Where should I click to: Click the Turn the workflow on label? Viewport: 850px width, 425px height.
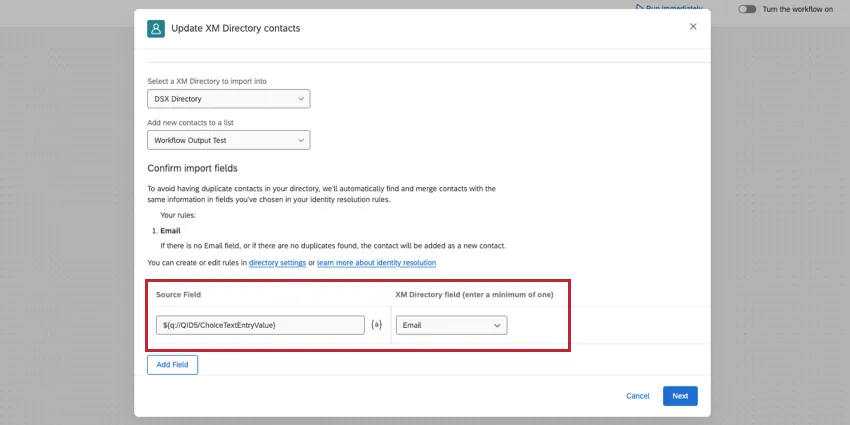point(797,9)
